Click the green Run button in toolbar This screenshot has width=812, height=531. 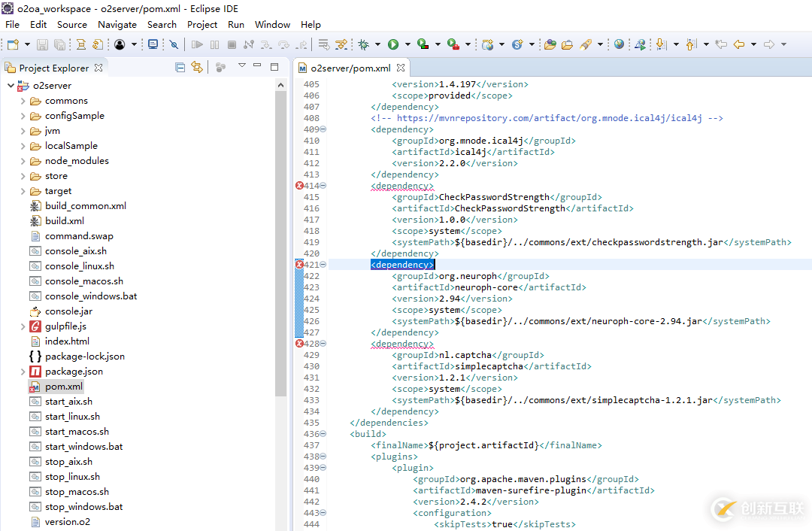(x=392, y=45)
